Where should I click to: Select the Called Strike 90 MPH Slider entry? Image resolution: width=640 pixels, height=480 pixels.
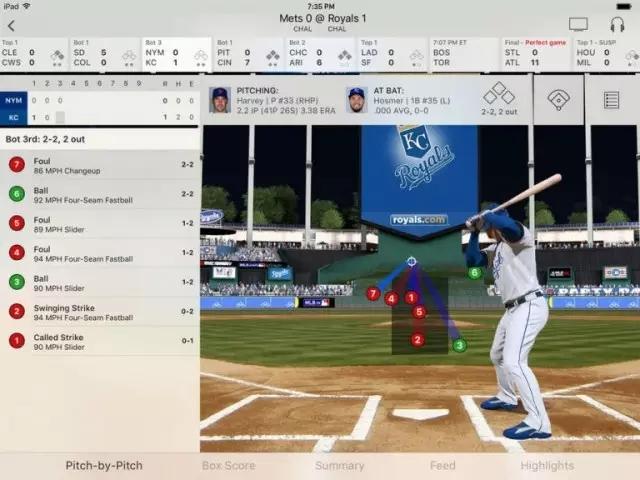pos(100,340)
